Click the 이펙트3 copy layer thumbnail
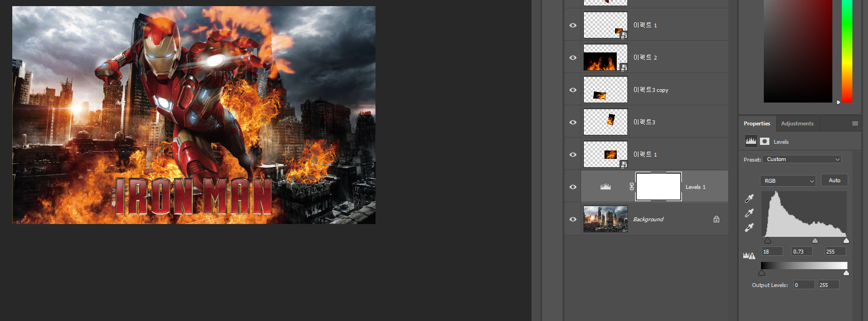Viewport: 868px width, 321px height. coord(606,90)
